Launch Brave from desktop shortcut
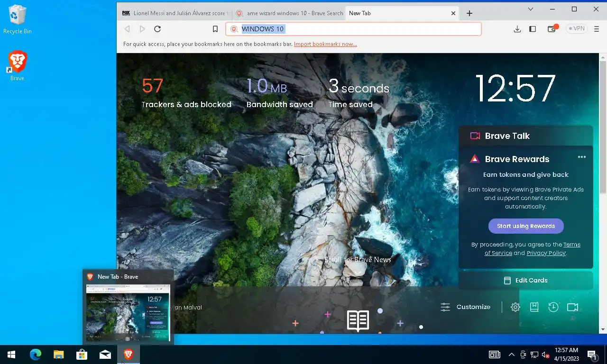Screen dimensions: 607x364 [18, 66]
